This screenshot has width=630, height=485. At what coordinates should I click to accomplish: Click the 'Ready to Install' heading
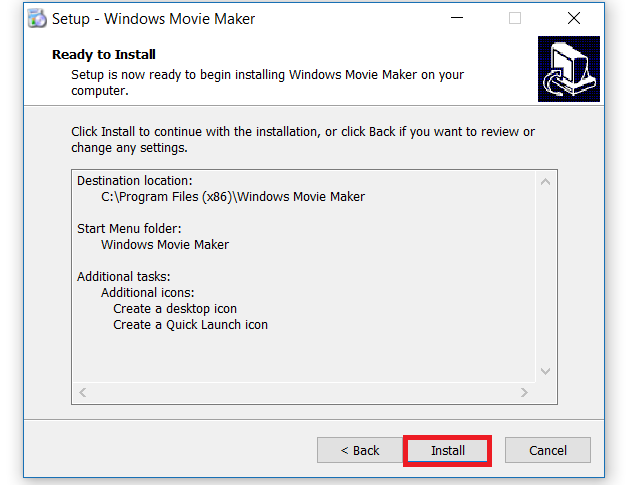pyautogui.click(x=104, y=54)
